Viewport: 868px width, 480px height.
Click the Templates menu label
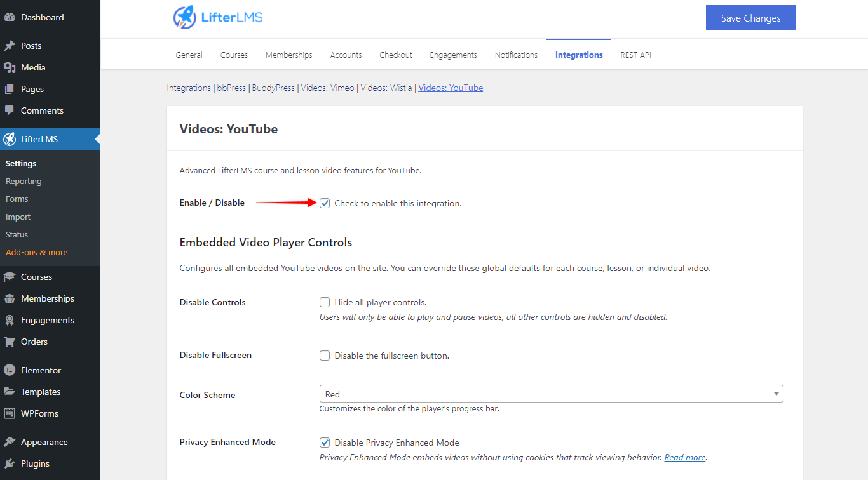pyautogui.click(x=41, y=392)
